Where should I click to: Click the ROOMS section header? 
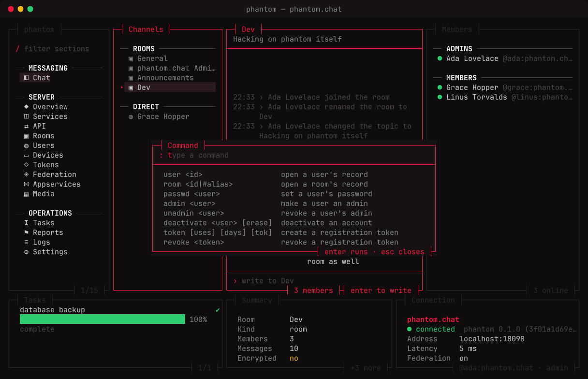click(x=144, y=49)
